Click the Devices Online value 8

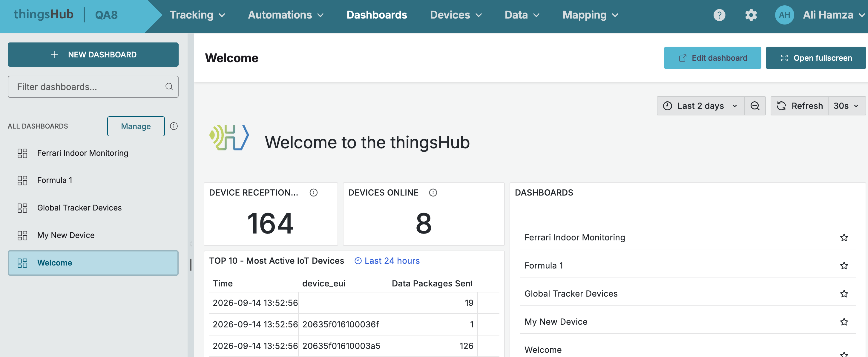click(424, 223)
